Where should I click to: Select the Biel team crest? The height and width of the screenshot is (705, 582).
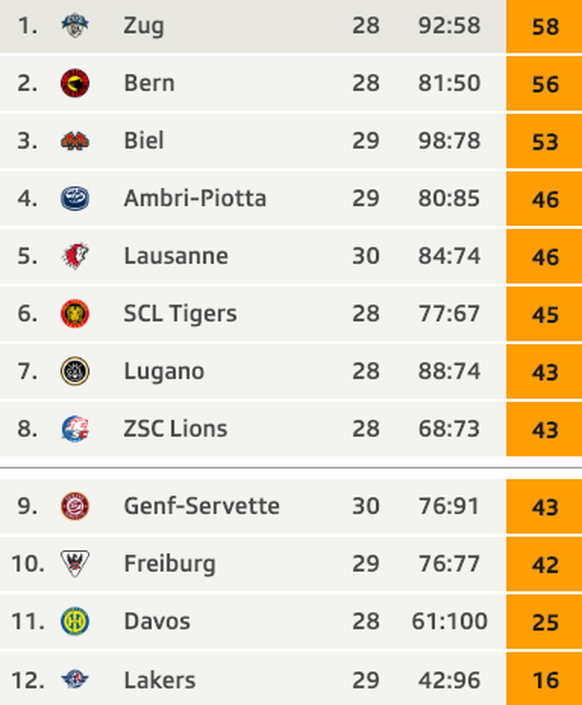75,141
